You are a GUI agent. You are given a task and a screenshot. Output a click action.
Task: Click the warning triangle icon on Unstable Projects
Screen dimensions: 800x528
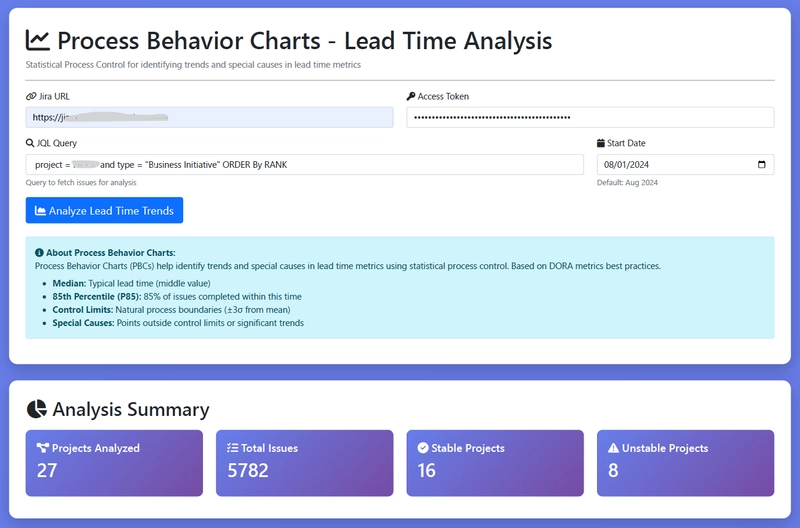coord(613,448)
